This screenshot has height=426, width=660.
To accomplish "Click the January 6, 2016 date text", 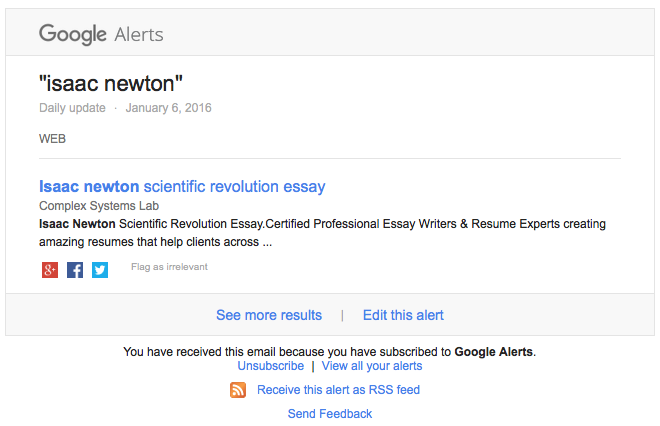I will point(168,108).
